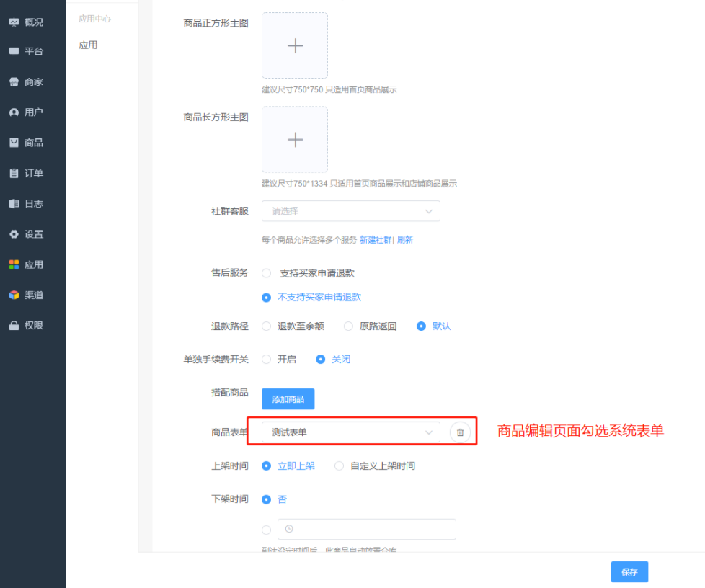Select 不支持买家申请退款 radio button
This screenshot has width=705, height=588.
tap(266, 298)
